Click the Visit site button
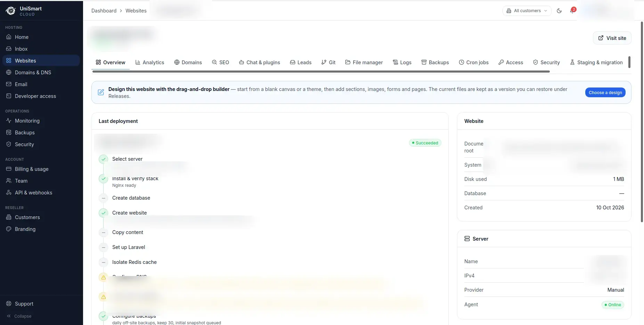This screenshot has width=644, height=325. (x=612, y=38)
